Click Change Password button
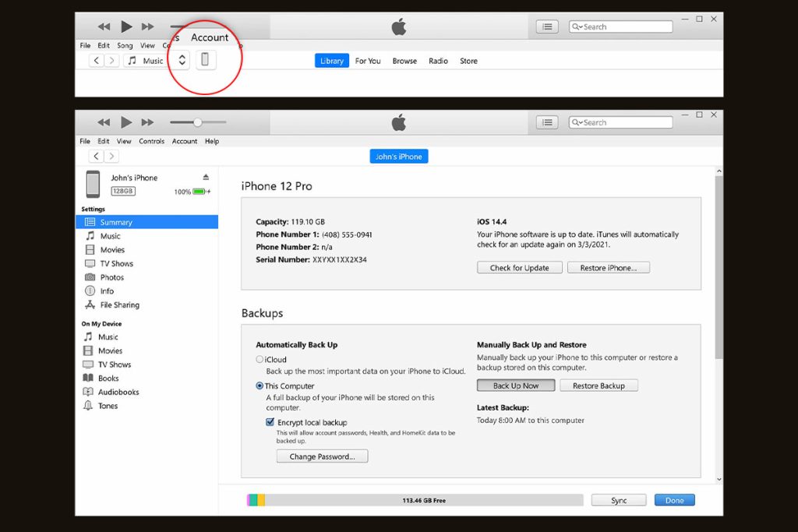The image size is (798, 532). [322, 456]
